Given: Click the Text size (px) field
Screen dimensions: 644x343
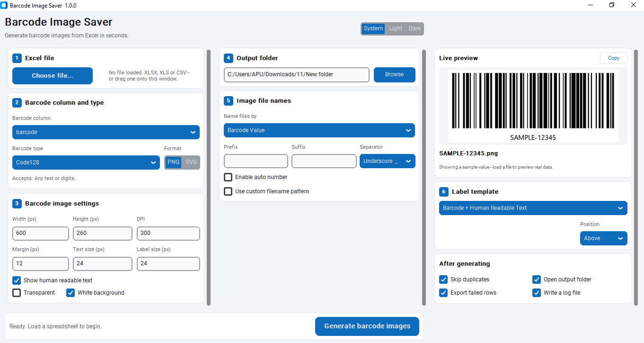Looking at the screenshot, I should point(103,263).
